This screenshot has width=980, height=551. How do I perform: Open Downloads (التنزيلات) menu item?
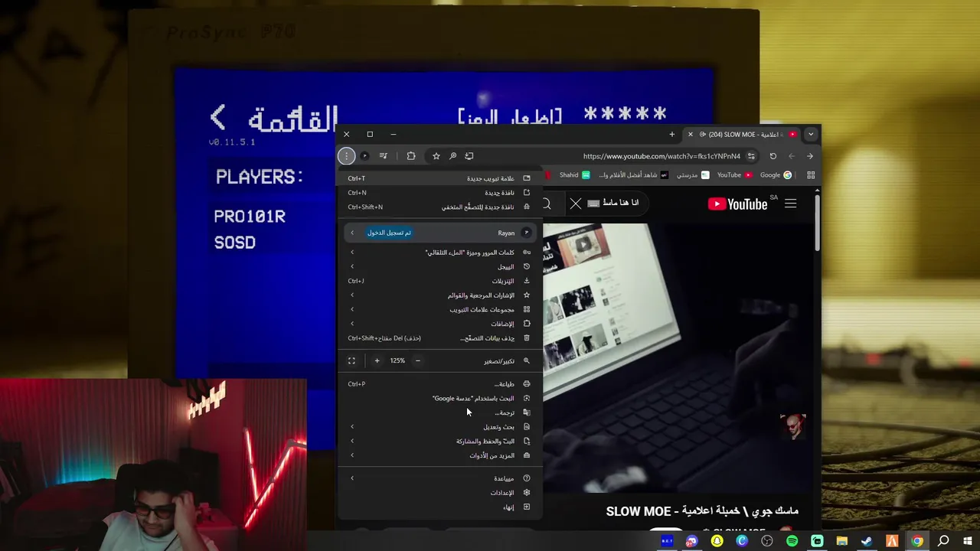[440, 281]
